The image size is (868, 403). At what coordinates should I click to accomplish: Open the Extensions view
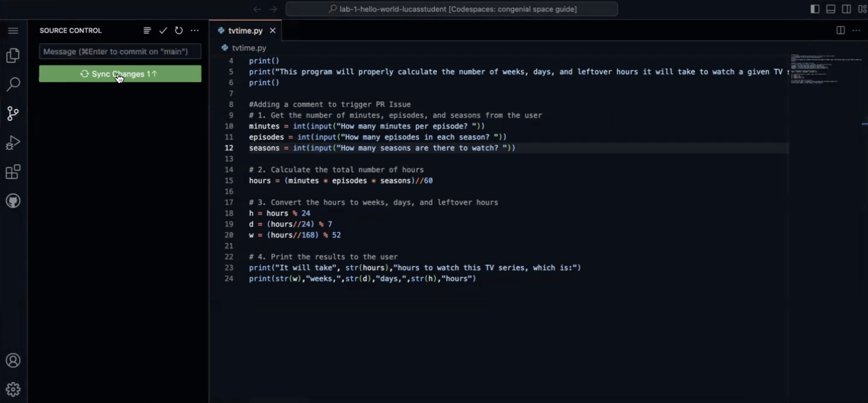[x=13, y=172]
